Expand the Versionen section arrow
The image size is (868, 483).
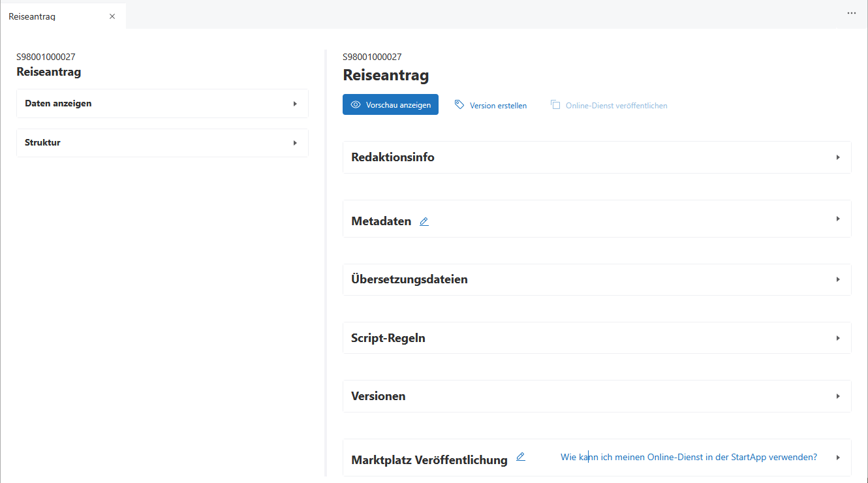tap(838, 396)
